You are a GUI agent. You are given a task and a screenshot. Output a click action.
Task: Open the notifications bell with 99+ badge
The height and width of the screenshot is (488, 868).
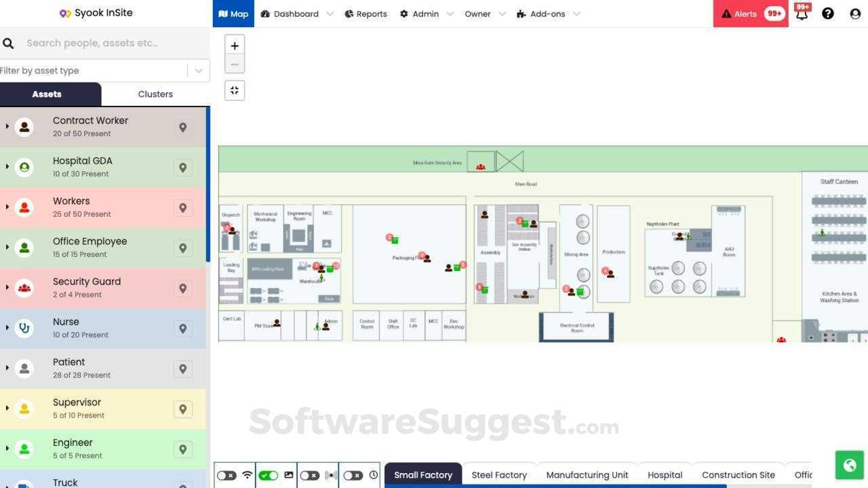pyautogui.click(x=801, y=14)
